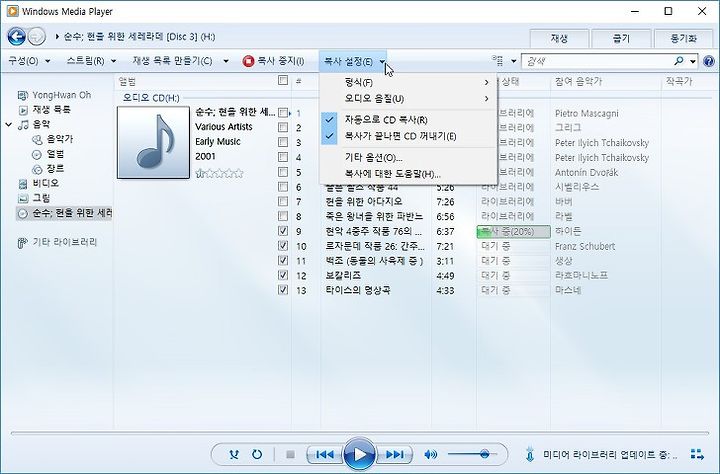Open help via blue question mark
This screenshot has height=474, width=720.
point(709,61)
